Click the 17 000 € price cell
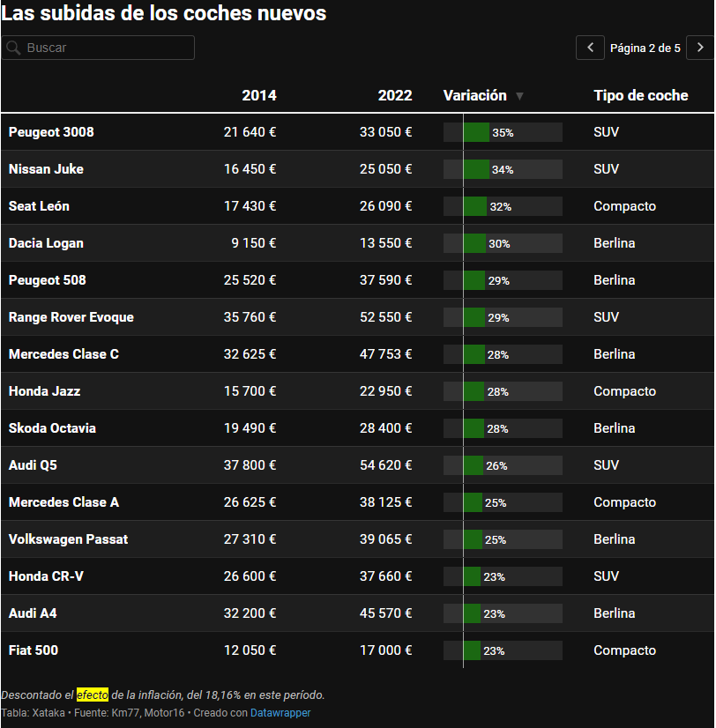The height and width of the screenshot is (728, 716). (x=385, y=650)
